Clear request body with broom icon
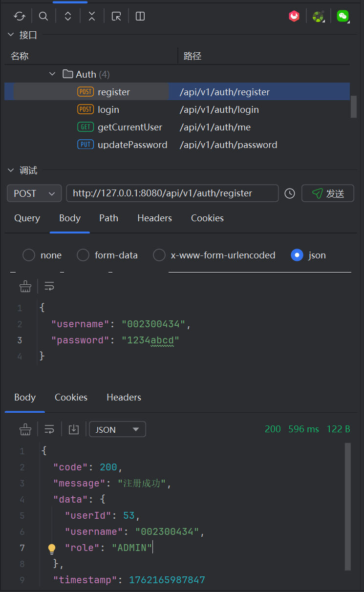364x592 pixels. pos(25,286)
